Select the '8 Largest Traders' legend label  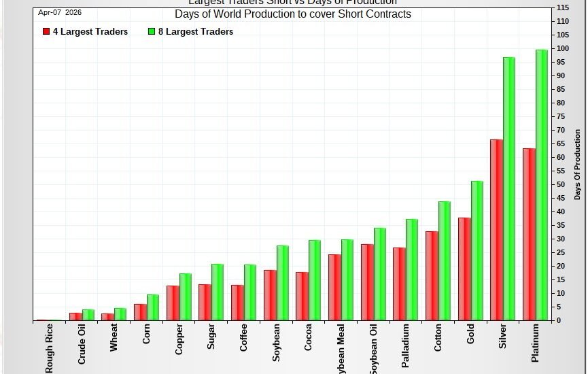(196, 32)
